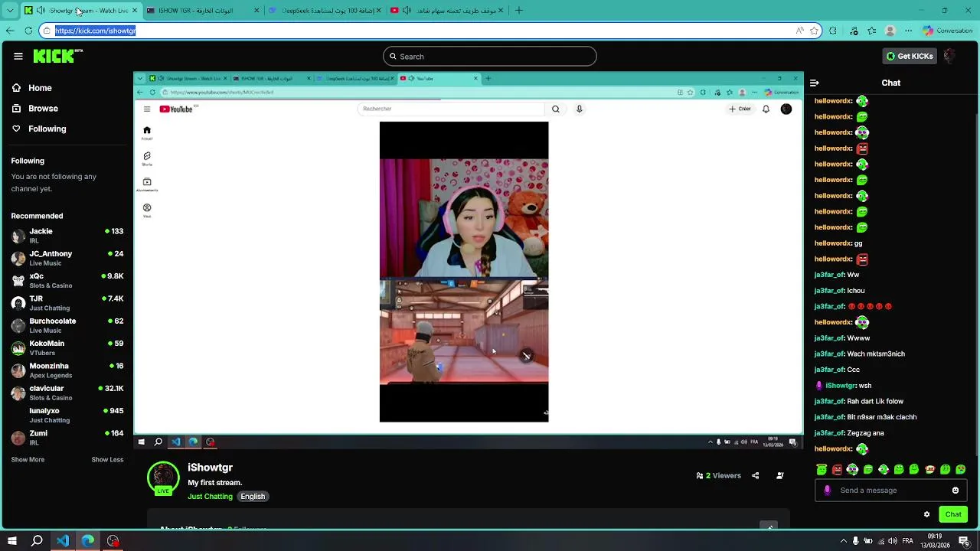The width and height of the screenshot is (980, 551).
Task: Click the 2 Viewers count
Action: point(718,476)
